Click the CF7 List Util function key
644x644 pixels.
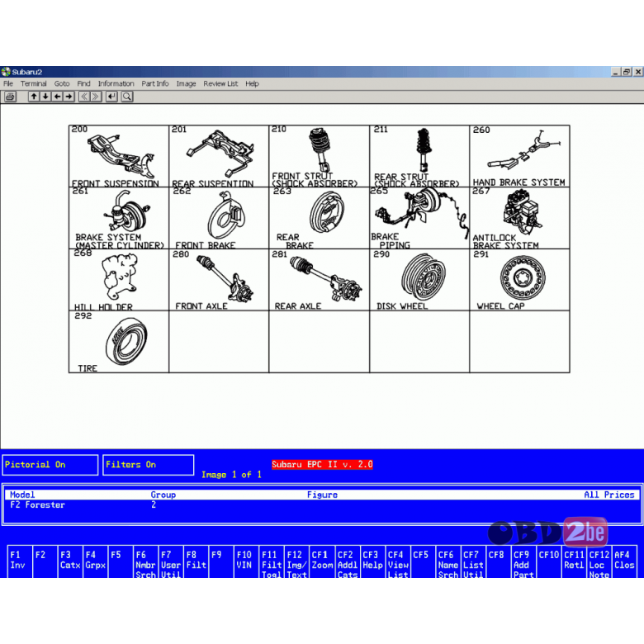tap(473, 562)
